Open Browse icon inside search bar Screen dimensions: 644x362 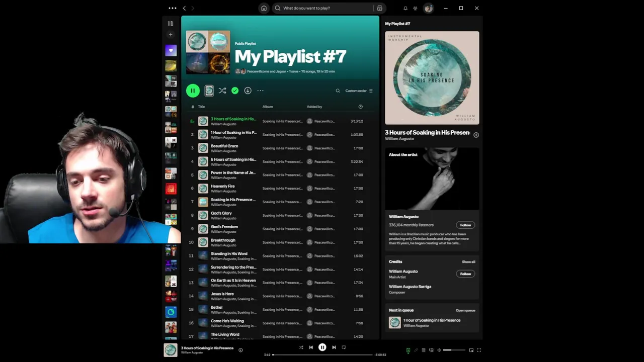[x=379, y=8]
